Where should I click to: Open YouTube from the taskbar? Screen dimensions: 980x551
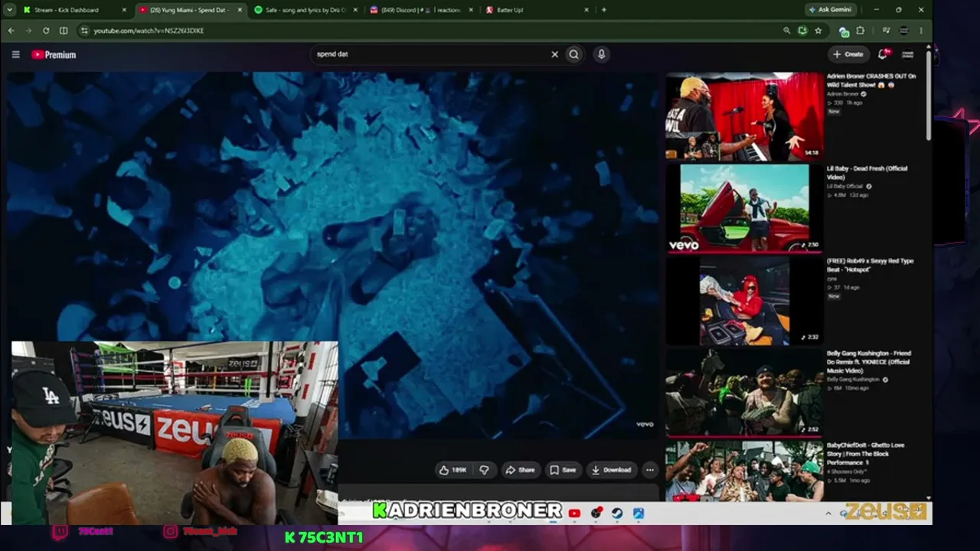tap(574, 514)
